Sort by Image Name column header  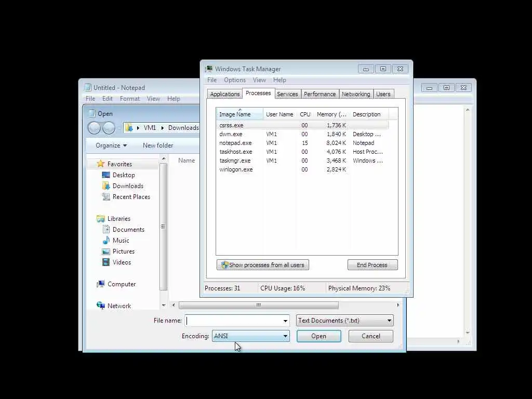click(x=240, y=114)
